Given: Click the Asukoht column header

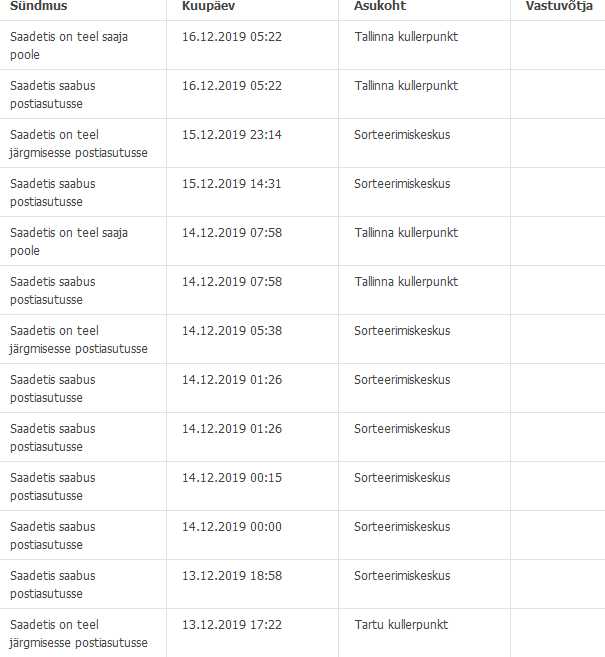Looking at the screenshot, I should click(380, 6).
